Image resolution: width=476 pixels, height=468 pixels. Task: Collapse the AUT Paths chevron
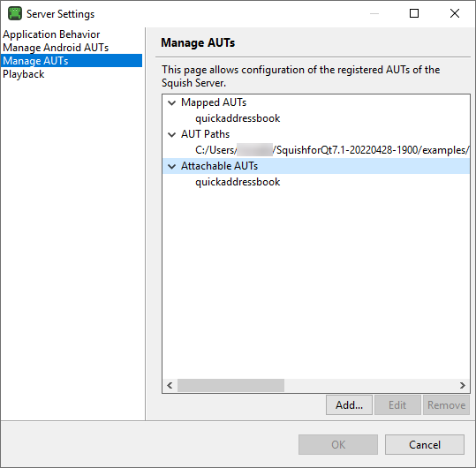tap(172, 134)
